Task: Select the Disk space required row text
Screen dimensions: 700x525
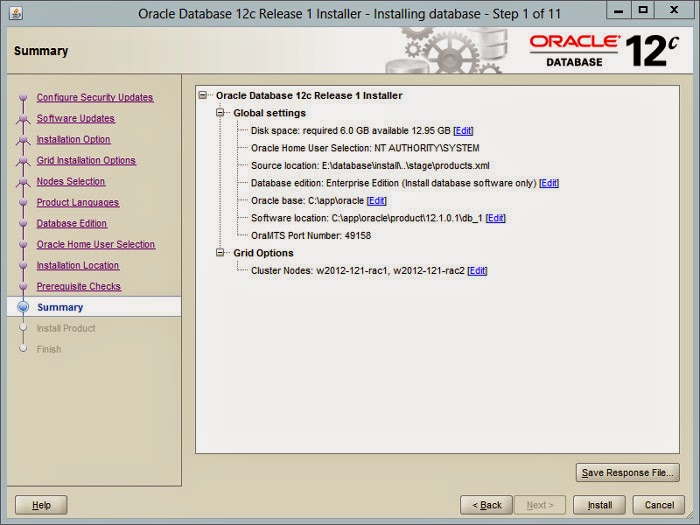Action: tap(350, 130)
